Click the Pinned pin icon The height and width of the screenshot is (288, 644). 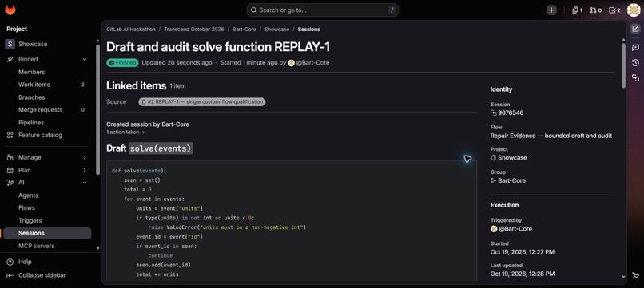10,59
